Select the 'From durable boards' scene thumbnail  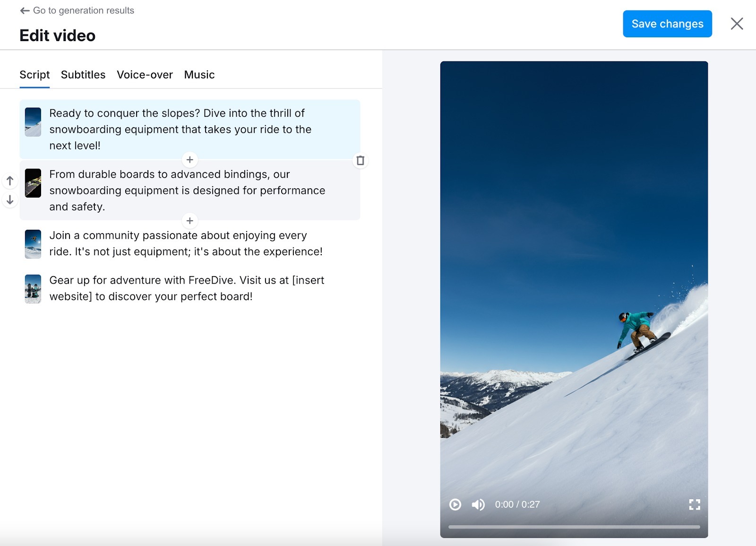[x=33, y=183]
